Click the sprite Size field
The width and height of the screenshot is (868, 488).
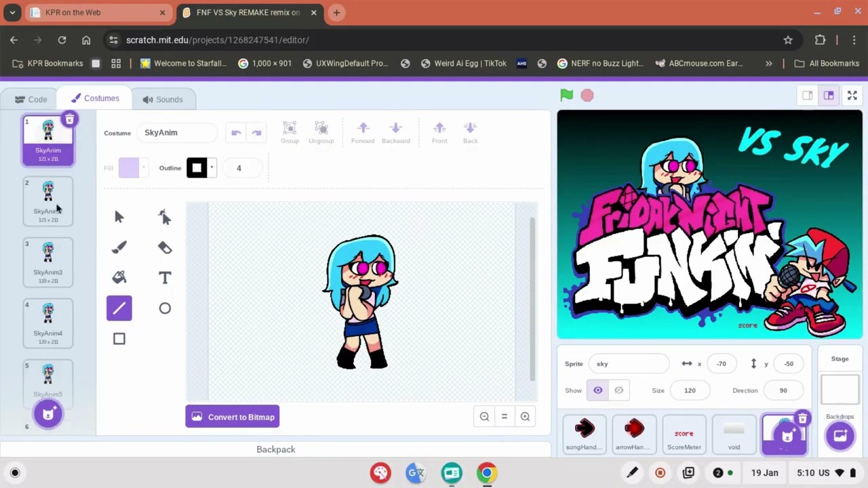[690, 390]
